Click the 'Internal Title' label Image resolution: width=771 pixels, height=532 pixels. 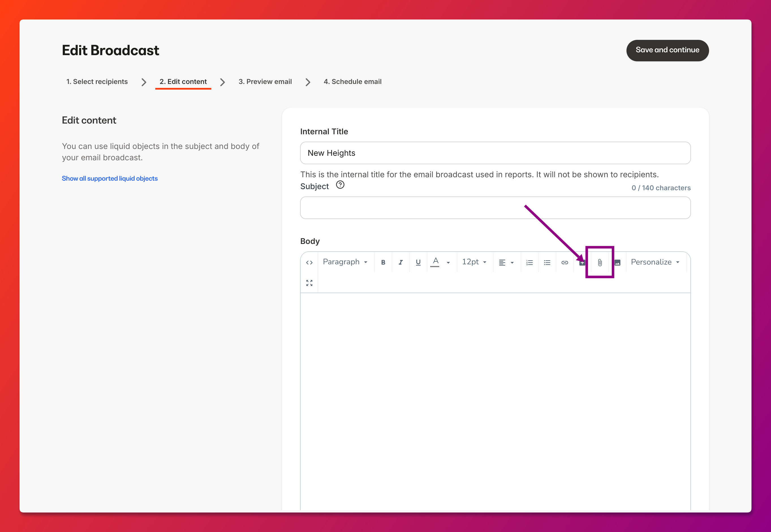324,132
